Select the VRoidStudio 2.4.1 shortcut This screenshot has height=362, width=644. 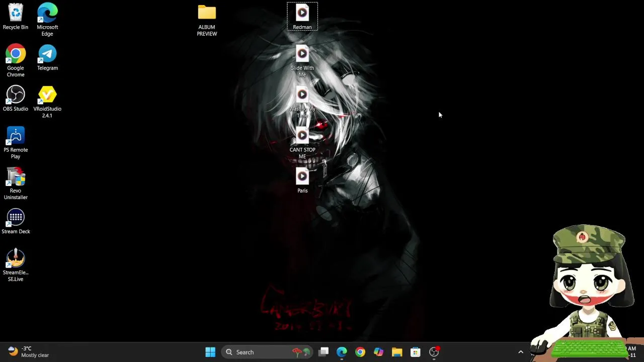47,102
